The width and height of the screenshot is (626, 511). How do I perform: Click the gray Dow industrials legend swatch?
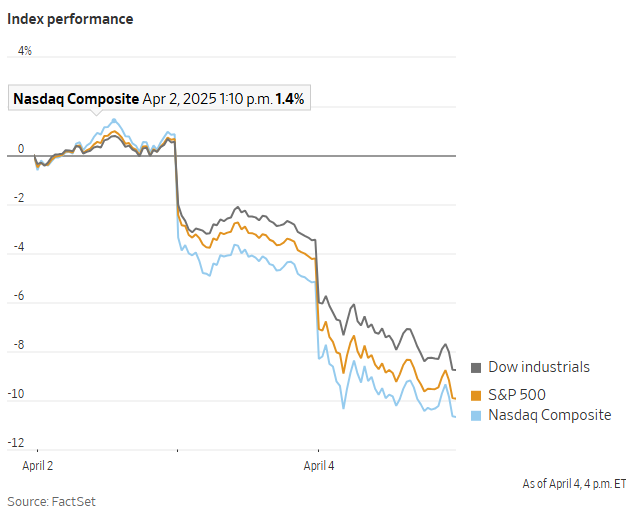[x=476, y=367]
